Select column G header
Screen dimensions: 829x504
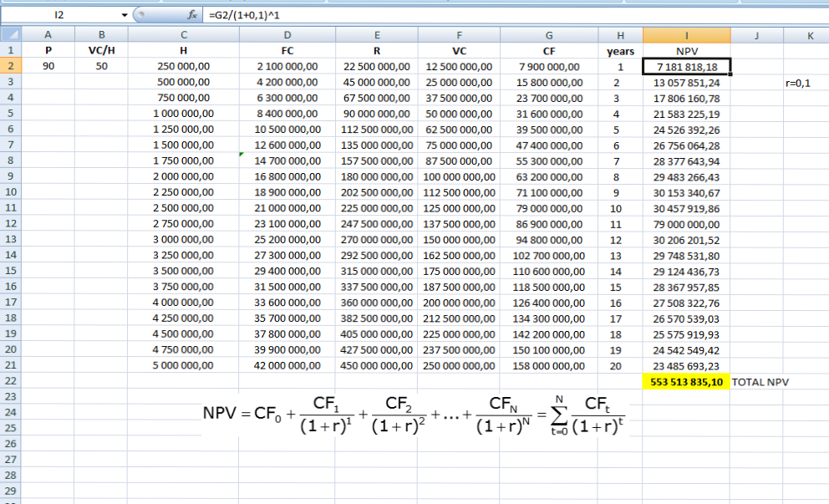tap(548, 34)
